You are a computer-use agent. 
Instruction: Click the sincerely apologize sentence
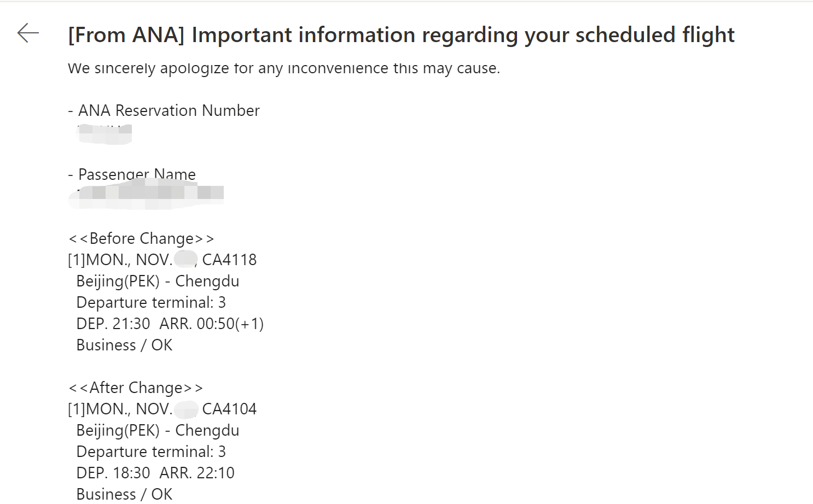(x=284, y=68)
